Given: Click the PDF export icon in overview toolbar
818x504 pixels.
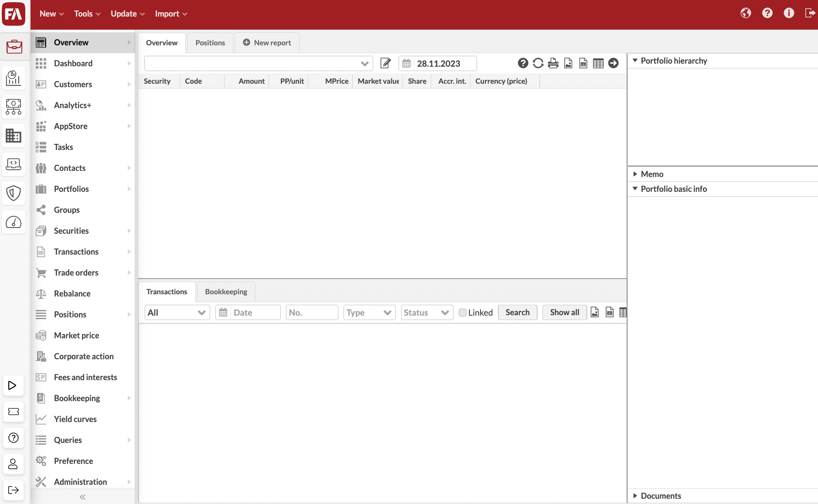Looking at the screenshot, I should pyautogui.click(x=568, y=63).
